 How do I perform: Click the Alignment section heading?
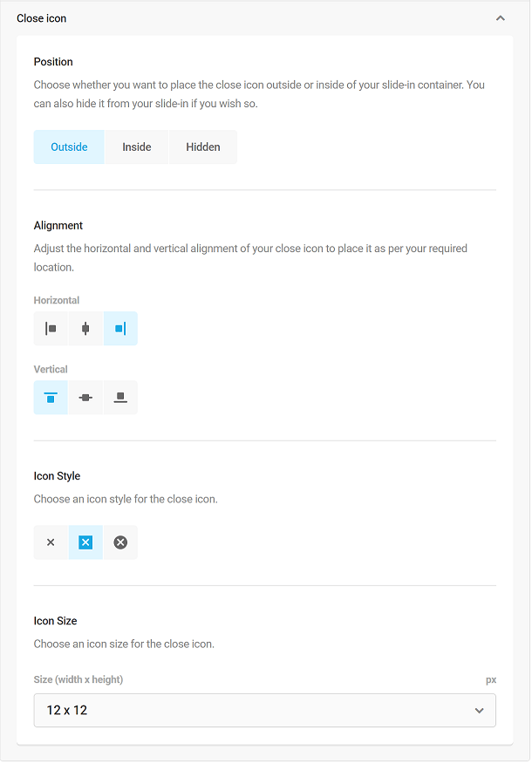tap(58, 225)
